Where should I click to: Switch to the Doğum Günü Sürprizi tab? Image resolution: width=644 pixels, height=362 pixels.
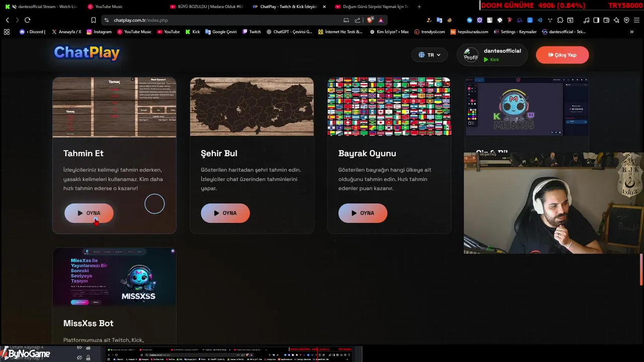coord(371,7)
